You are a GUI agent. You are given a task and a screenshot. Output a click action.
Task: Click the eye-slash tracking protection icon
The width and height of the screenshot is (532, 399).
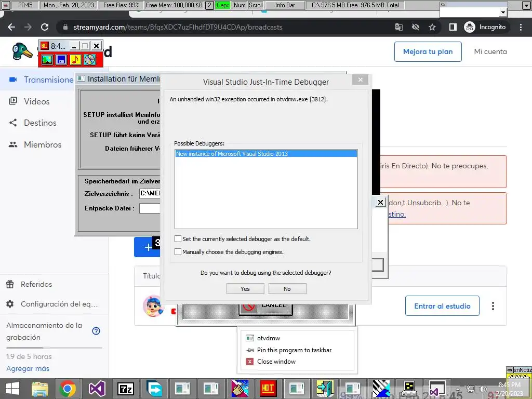click(x=415, y=27)
